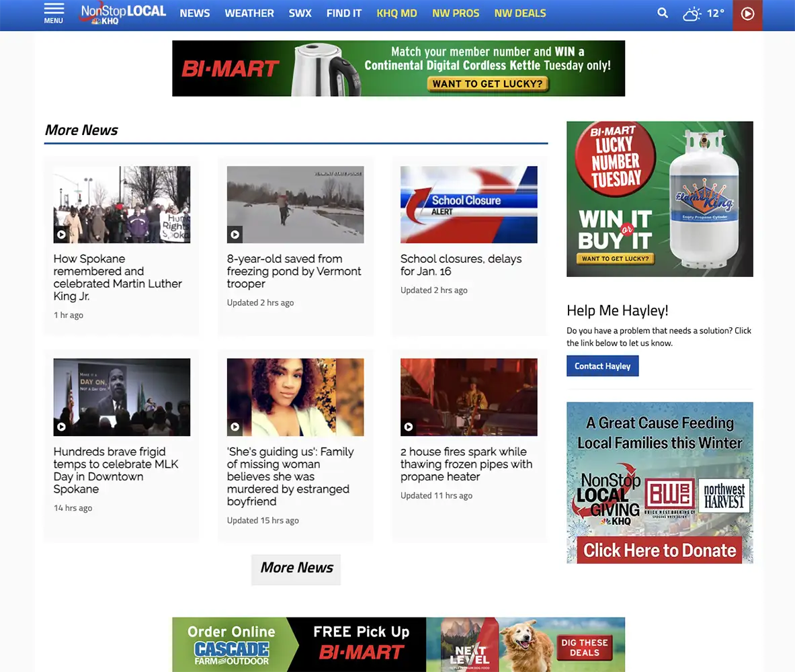Click the Bi-Mart kettle top banner ad
795x672 pixels.
(x=399, y=69)
